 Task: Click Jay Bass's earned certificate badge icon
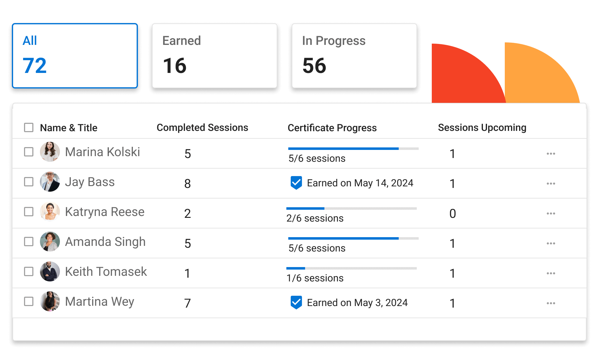click(296, 183)
